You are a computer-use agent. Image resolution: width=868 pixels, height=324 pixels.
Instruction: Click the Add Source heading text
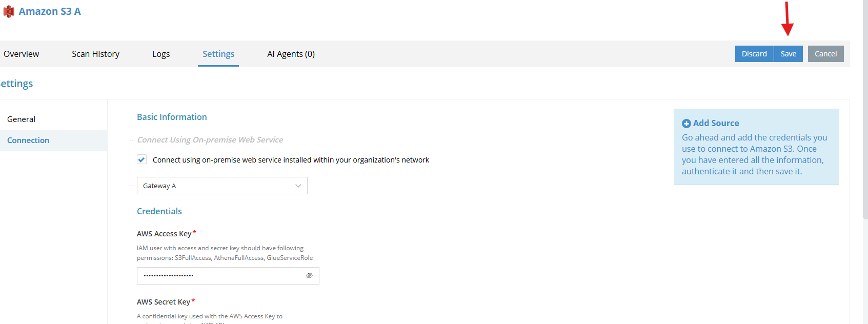[x=716, y=123]
